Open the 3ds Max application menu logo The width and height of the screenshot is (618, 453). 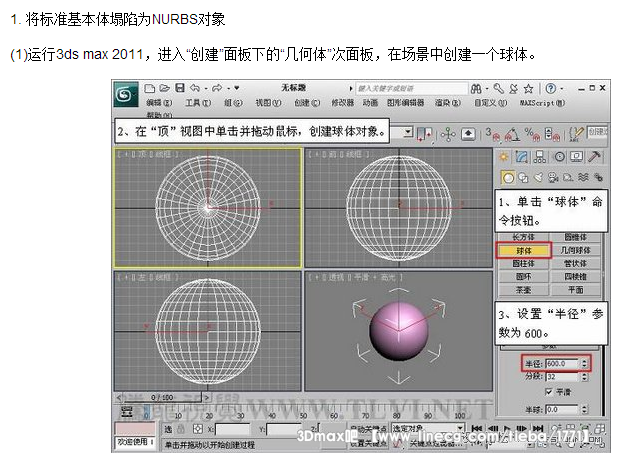pyautogui.click(x=126, y=94)
